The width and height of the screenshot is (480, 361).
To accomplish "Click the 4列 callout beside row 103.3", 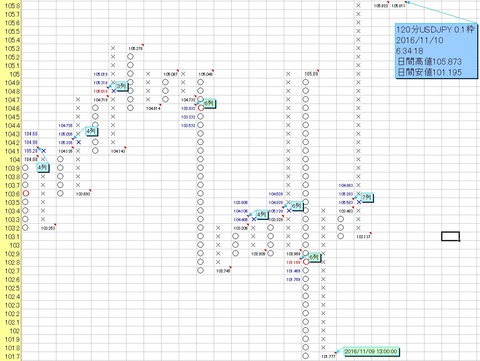I will 262,215.
